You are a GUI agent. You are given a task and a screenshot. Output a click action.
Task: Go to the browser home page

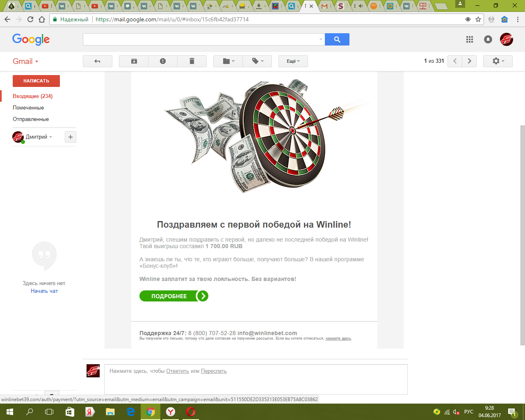[42, 19]
